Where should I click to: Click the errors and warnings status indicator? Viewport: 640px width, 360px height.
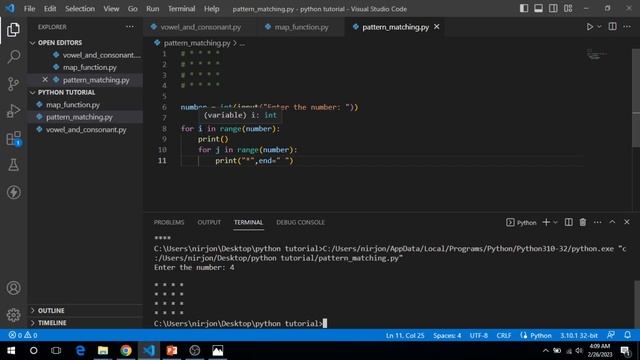point(23,335)
